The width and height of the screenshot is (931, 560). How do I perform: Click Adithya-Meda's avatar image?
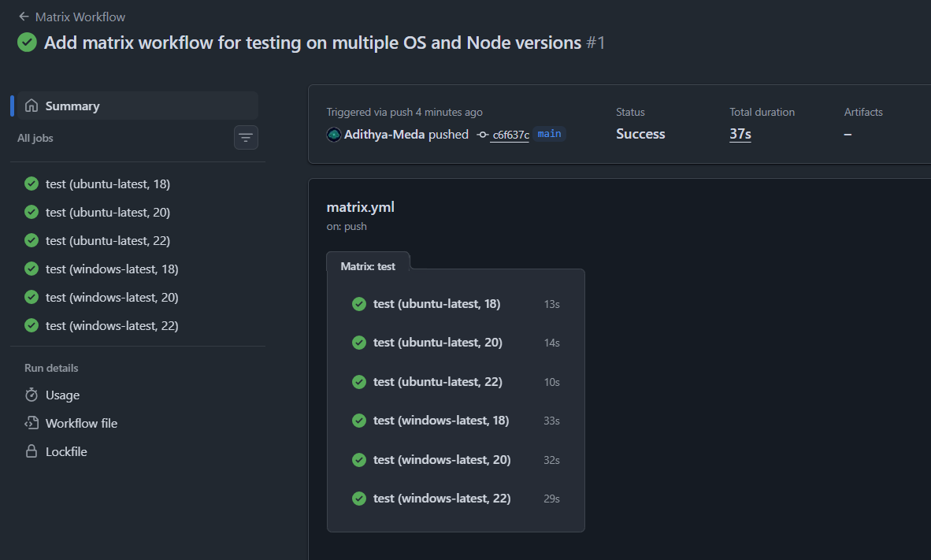334,135
